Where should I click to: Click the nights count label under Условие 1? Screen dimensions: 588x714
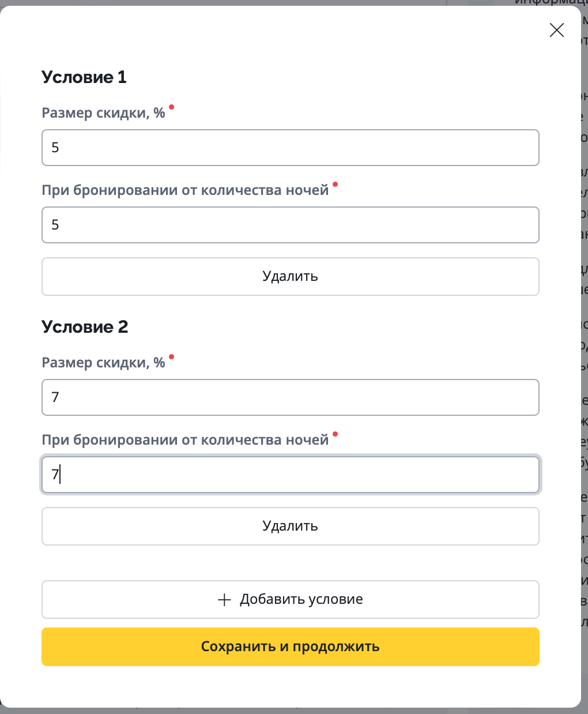pyautogui.click(x=185, y=190)
